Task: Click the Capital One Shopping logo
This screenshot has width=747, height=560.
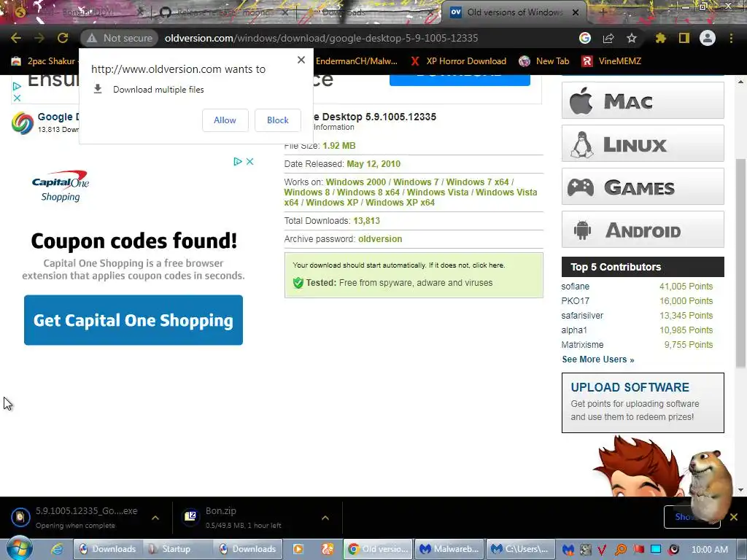Action: coord(61,186)
